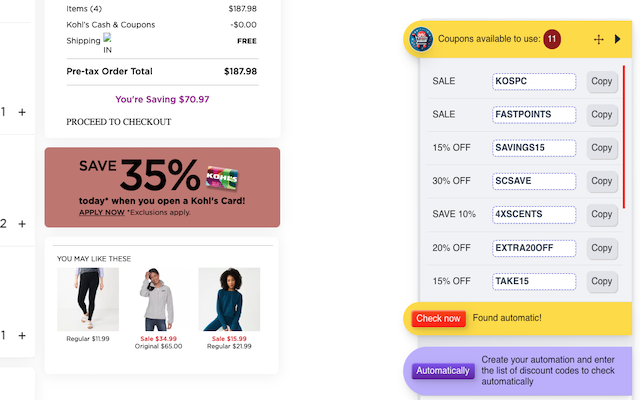
Task: Click the Kohl's Card image in banner
Action: pos(222,178)
